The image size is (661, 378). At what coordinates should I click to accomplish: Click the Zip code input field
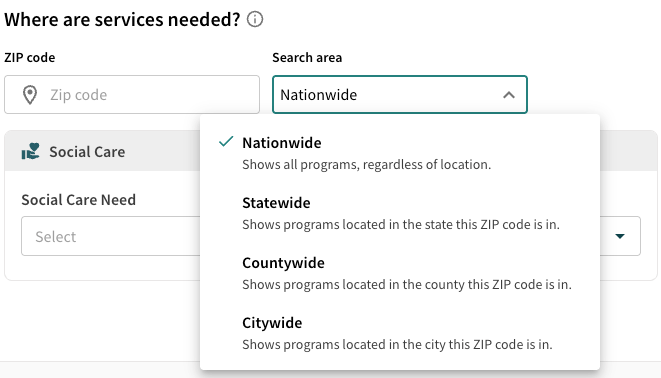click(x=132, y=95)
